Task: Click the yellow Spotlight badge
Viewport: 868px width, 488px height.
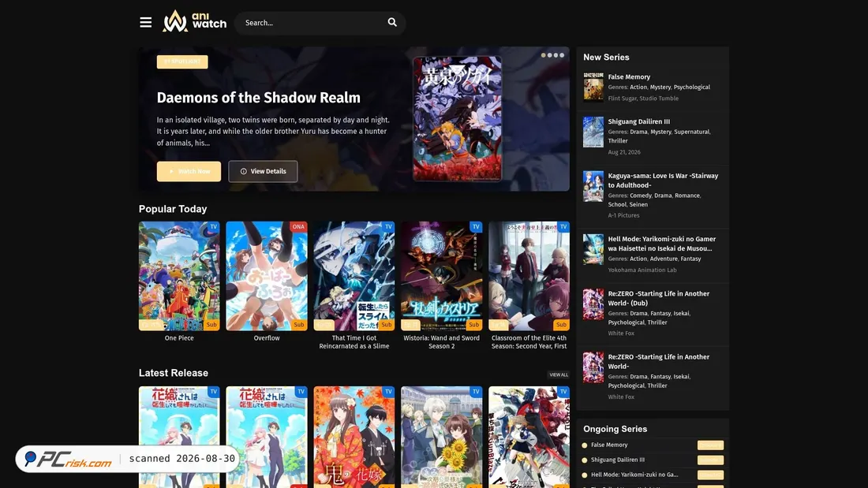Action: click(x=182, y=62)
